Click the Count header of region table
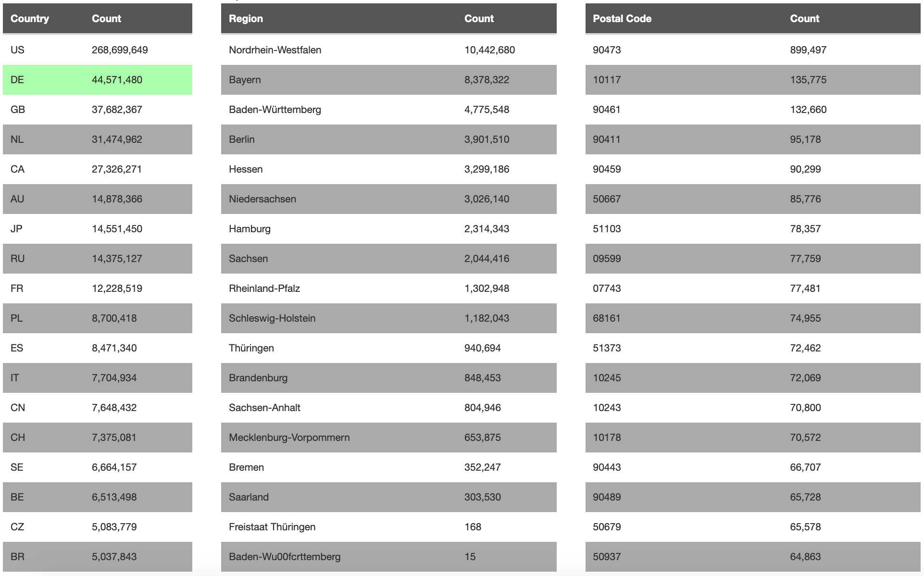The width and height of the screenshot is (924, 576). 479,19
